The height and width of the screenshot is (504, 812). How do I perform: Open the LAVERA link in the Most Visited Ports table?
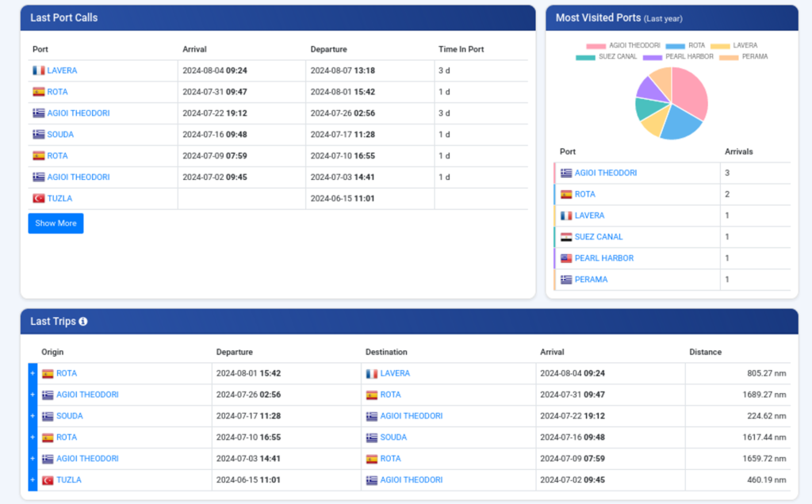click(x=589, y=216)
